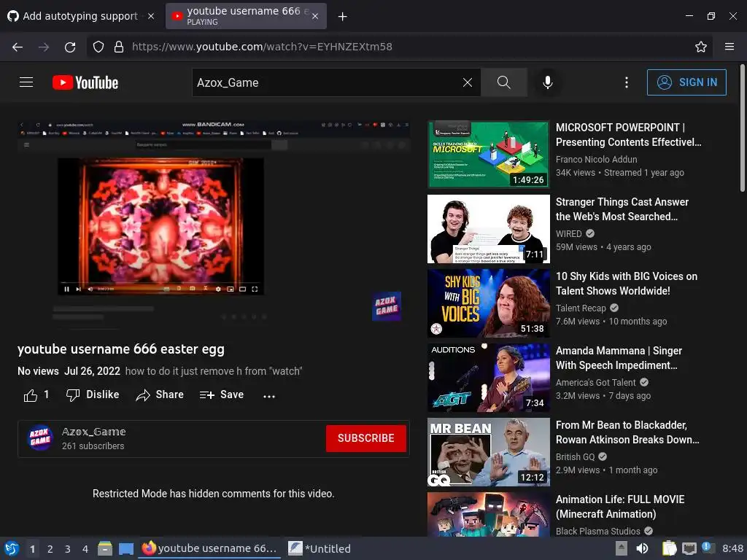Click the Dislike button
This screenshot has height=560, width=747.
(x=93, y=394)
